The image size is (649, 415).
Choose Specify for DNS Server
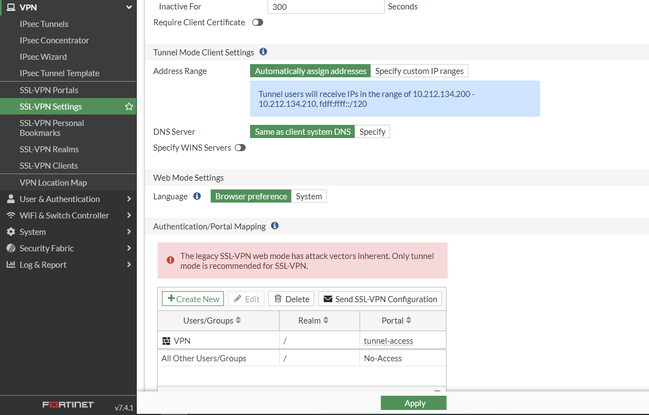click(372, 132)
